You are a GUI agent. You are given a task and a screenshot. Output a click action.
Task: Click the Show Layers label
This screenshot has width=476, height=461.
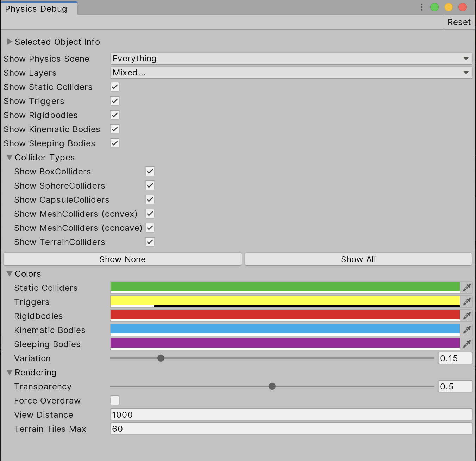(30, 73)
